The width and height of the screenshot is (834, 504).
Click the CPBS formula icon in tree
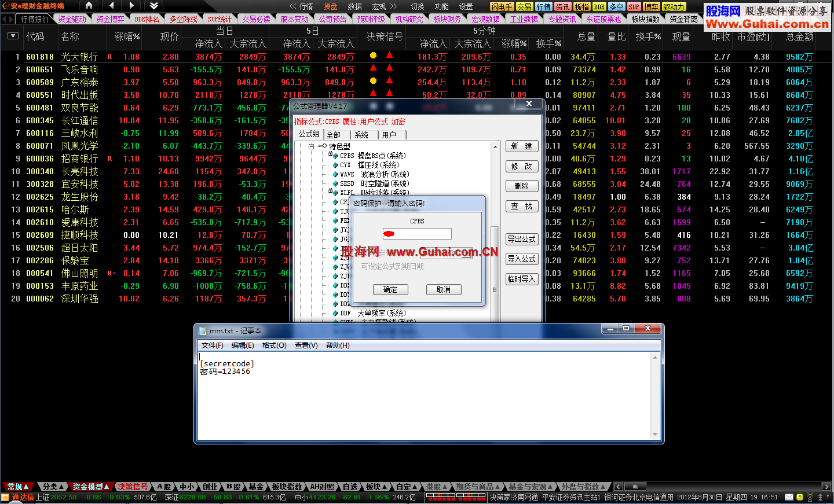[335, 156]
